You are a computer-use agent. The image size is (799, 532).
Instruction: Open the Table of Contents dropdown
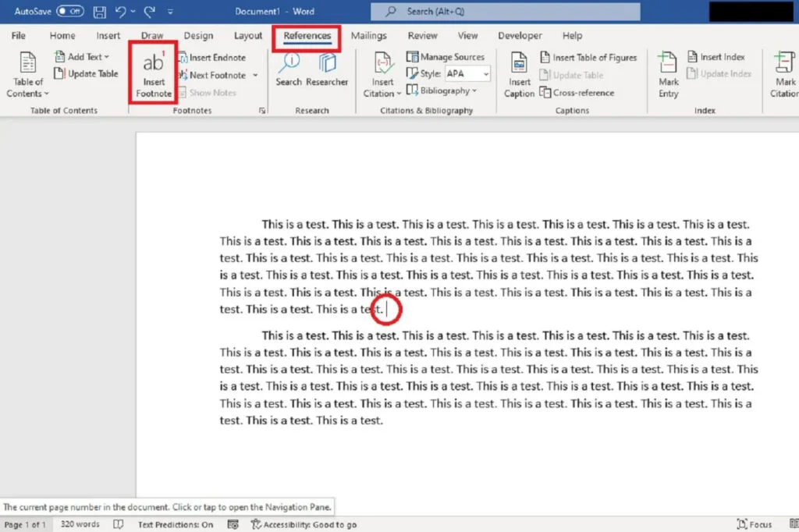tap(27, 74)
